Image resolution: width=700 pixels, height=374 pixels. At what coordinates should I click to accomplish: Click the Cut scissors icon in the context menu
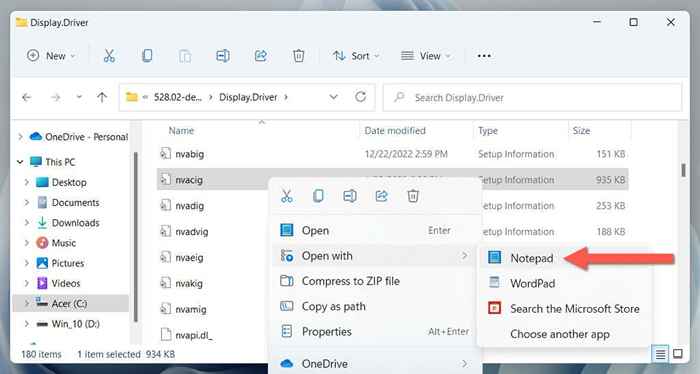click(x=287, y=196)
